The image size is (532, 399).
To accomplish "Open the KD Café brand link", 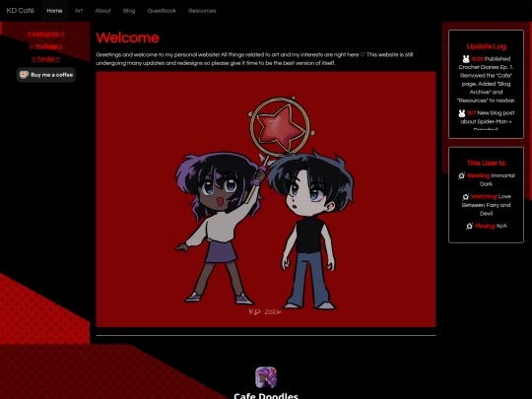I will (21, 11).
